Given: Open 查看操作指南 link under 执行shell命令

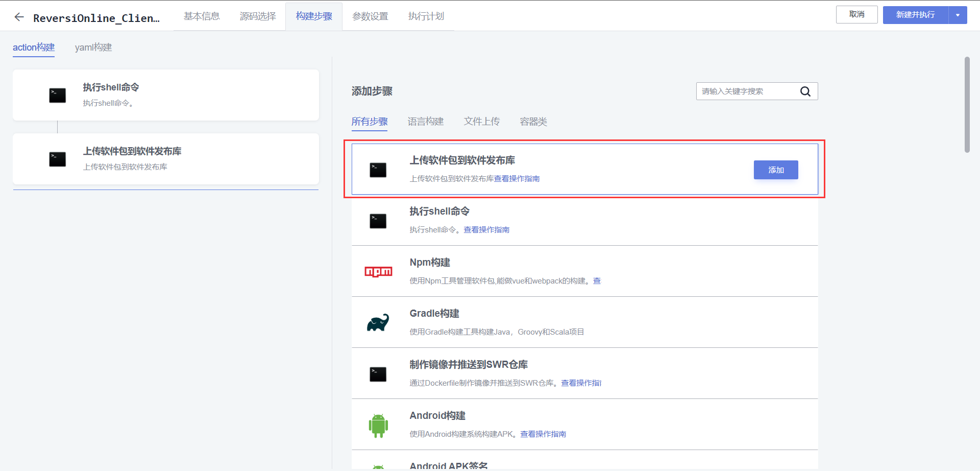Looking at the screenshot, I should click(x=486, y=229).
